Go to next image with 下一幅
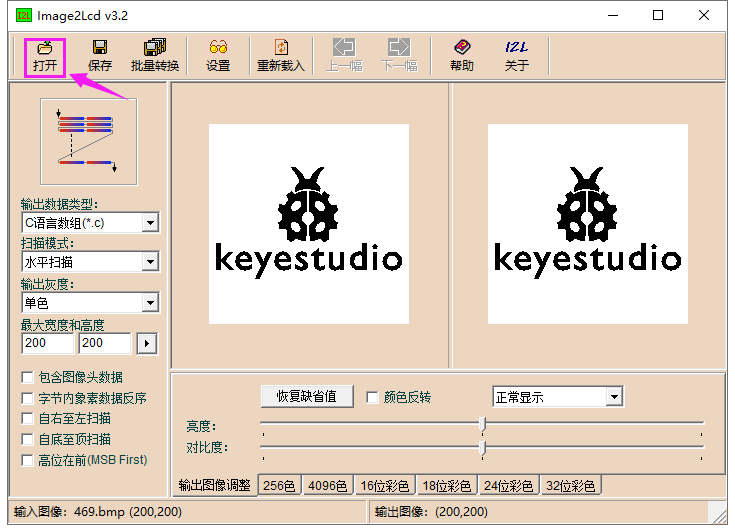Image resolution: width=735 pixels, height=532 pixels. pos(399,56)
